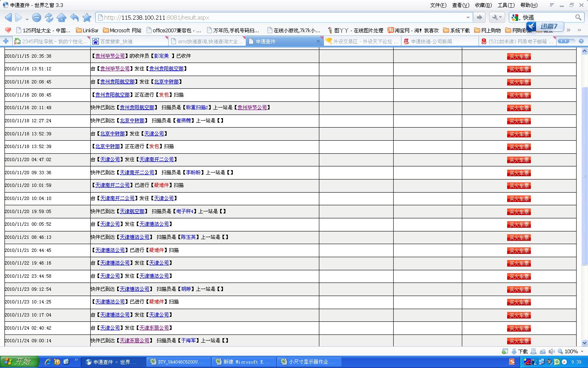
Task: Open the 帮助(H) menu
Action: [529, 5]
